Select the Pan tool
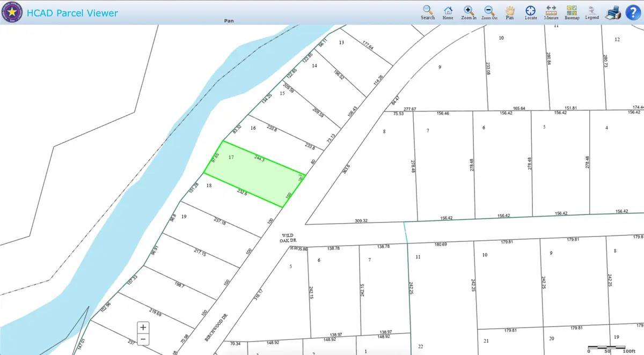644x355 pixels. tap(509, 11)
